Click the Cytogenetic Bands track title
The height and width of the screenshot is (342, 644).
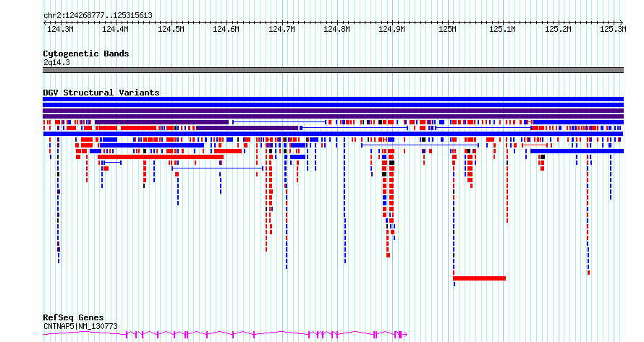[x=86, y=54]
